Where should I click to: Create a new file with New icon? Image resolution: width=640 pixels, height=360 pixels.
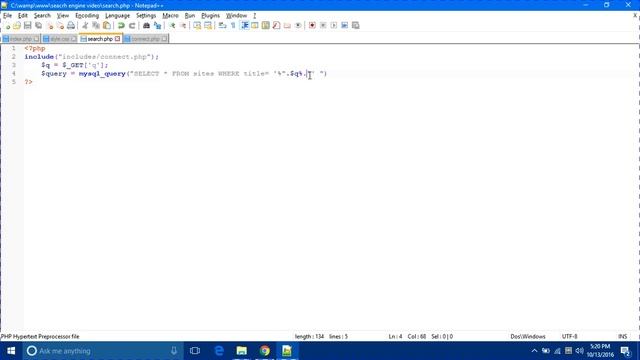pos(7,26)
